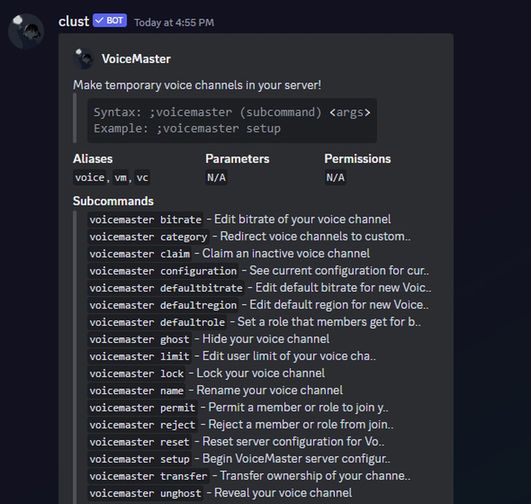Click the message timestamp Today at 4:55 PM

(174, 23)
